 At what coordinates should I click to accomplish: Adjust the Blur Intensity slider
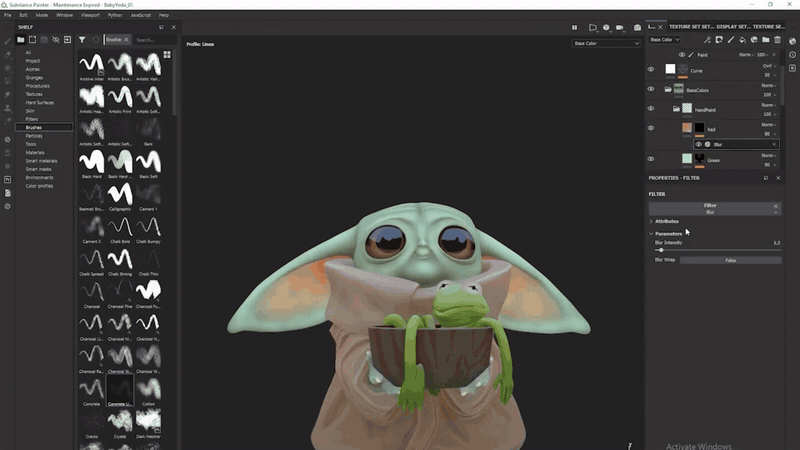click(x=660, y=250)
